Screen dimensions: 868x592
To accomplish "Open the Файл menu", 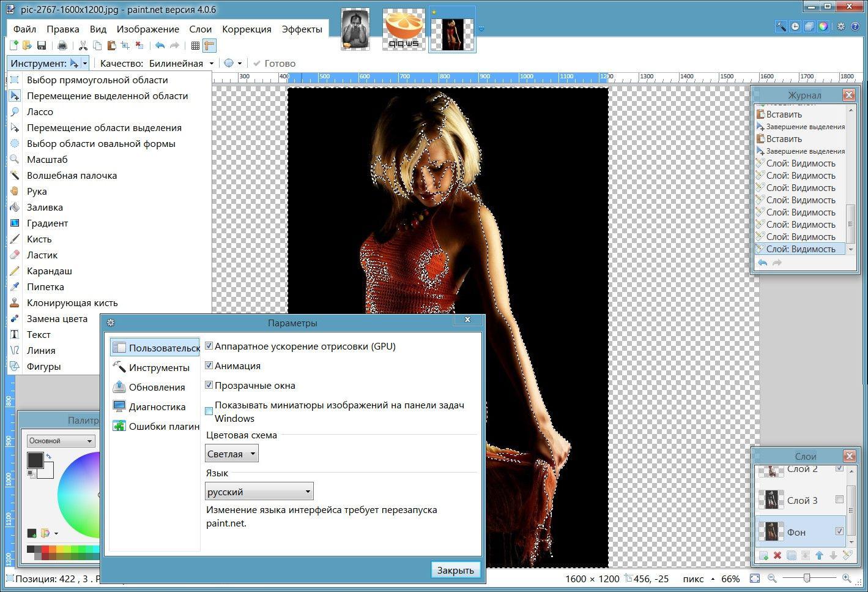I will tap(24, 29).
